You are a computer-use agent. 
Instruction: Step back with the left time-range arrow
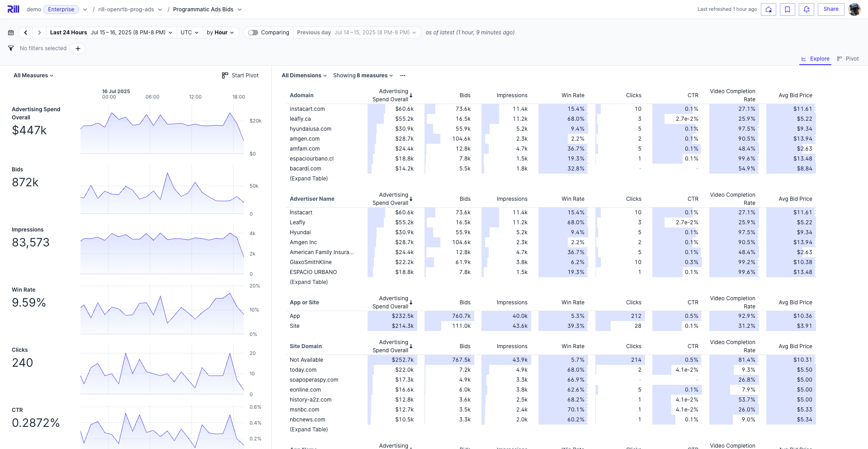(25, 32)
